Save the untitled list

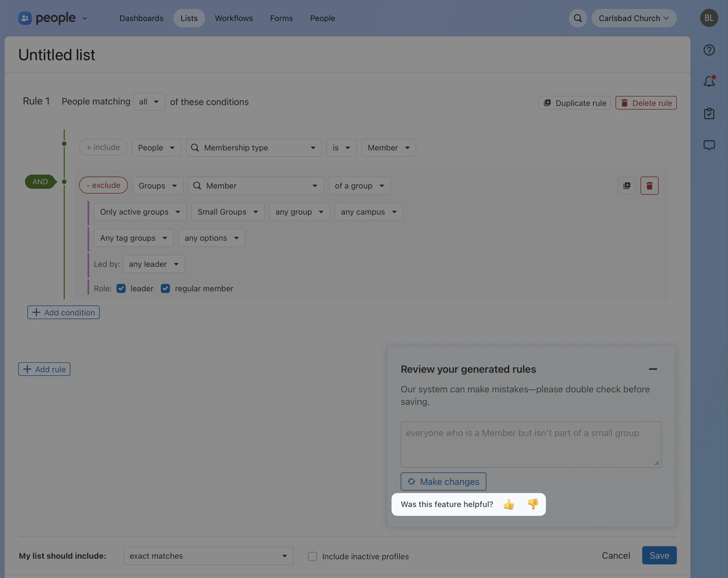click(659, 555)
